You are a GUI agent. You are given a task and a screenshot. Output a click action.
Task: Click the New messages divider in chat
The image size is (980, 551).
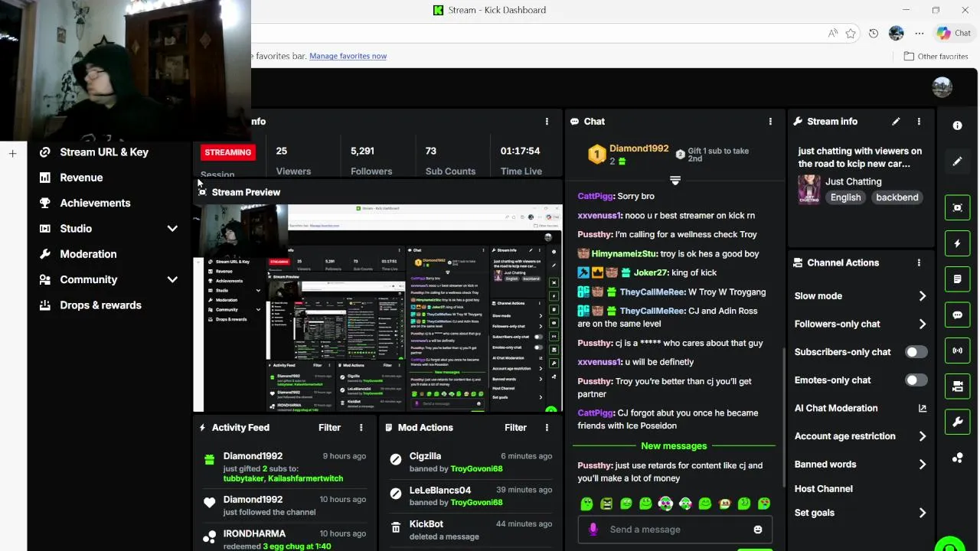[x=674, y=445]
